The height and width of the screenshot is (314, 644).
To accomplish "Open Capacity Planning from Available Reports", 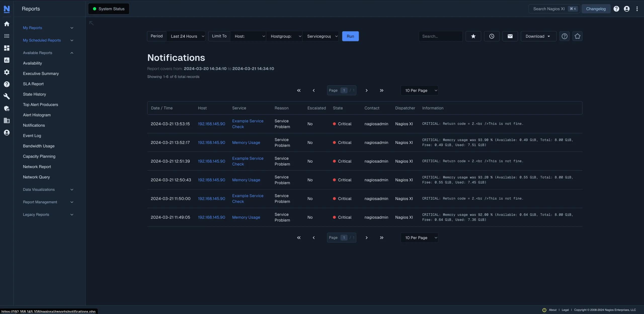I will [39, 156].
